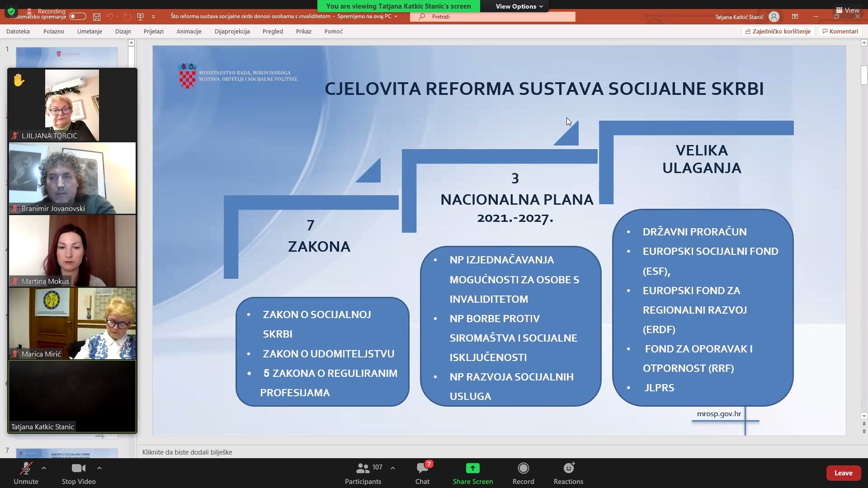Viewport: 868px width, 488px height.
Task: Click main slide scrollbar down arrow
Action: 864,416
